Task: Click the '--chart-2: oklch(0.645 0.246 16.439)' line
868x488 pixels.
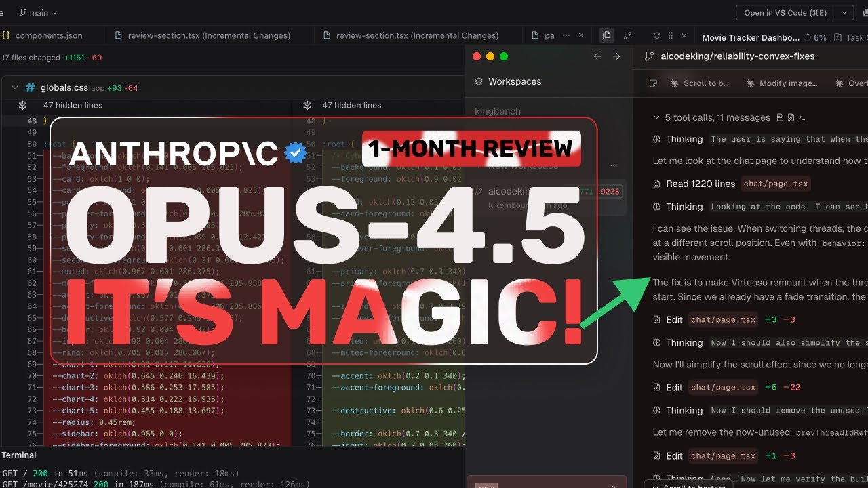Action: (x=137, y=375)
